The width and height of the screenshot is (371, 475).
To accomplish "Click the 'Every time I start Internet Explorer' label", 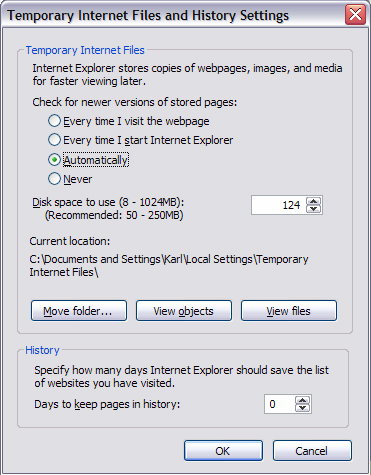I will coord(148,140).
